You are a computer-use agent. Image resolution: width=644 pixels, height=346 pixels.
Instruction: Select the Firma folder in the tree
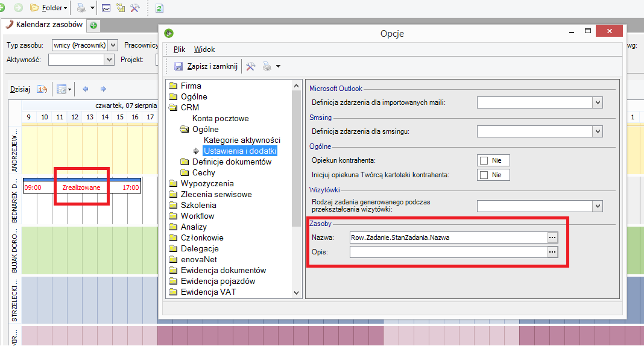[x=191, y=86]
